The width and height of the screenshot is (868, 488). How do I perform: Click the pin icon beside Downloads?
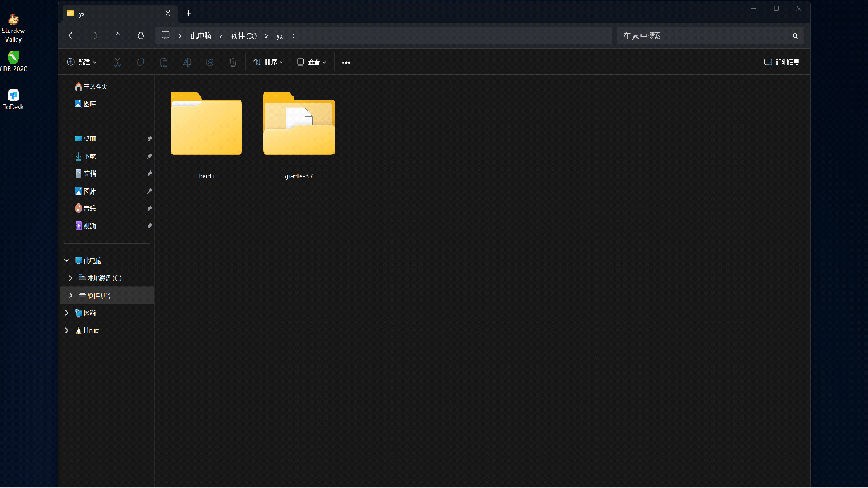[x=150, y=157]
